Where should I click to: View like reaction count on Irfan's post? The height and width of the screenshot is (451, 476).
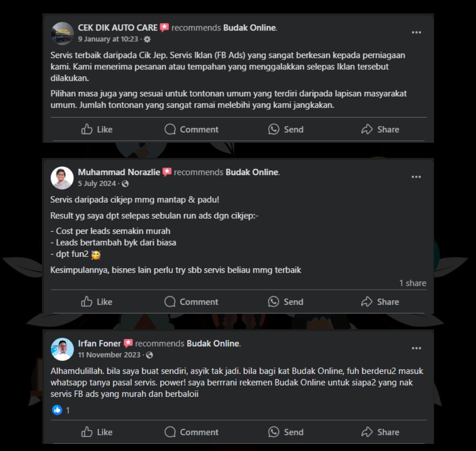[61, 410]
